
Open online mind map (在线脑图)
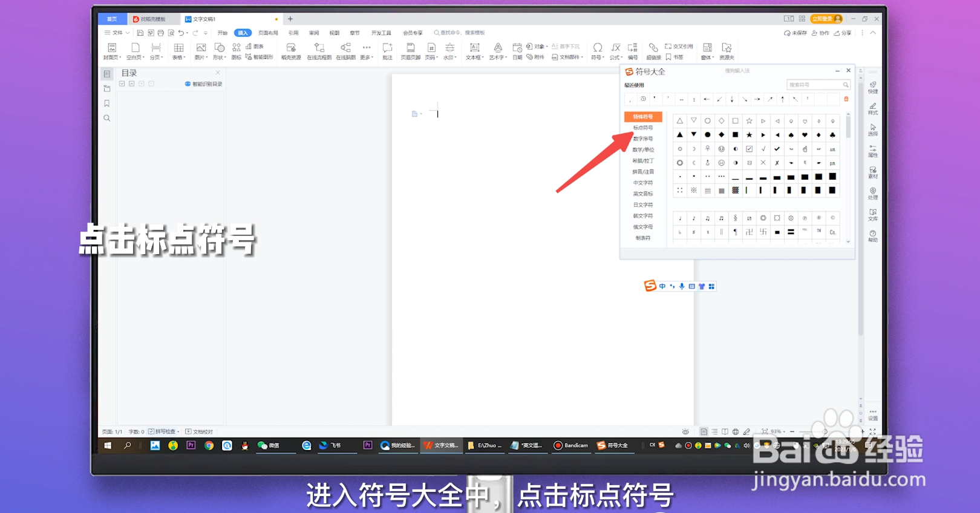tap(345, 51)
